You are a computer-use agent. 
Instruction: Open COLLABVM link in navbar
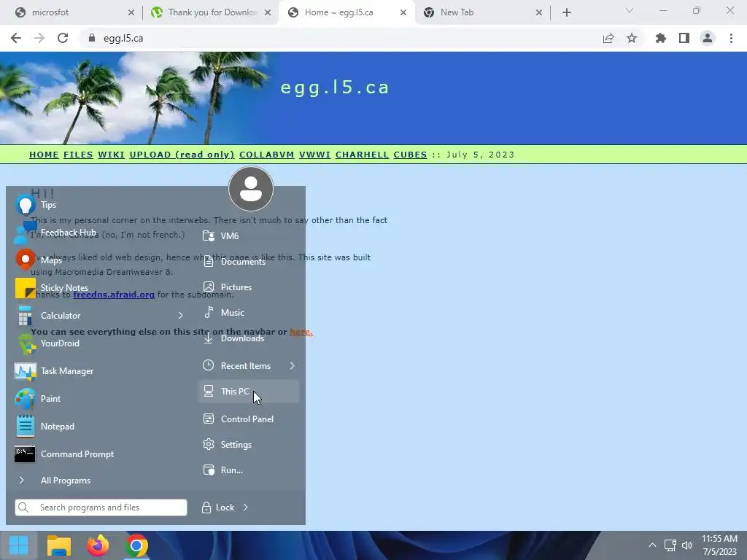(x=267, y=155)
